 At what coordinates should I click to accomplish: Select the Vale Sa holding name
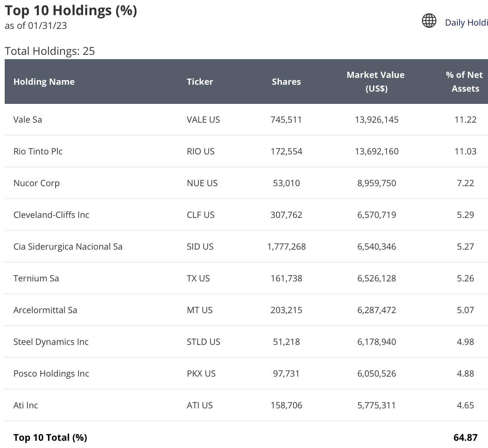point(28,119)
